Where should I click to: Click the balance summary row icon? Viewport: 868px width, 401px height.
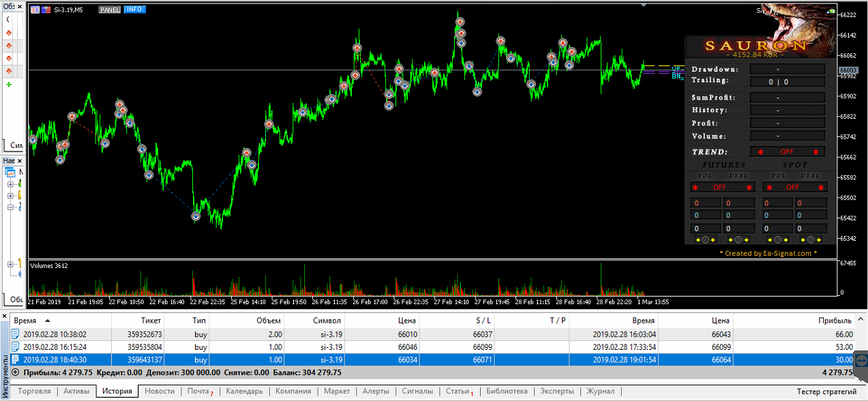[x=16, y=372]
